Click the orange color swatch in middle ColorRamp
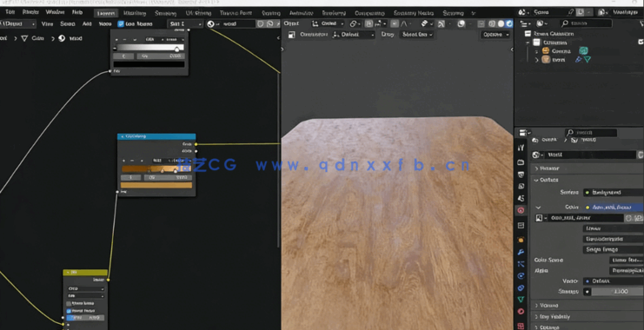The width and height of the screenshot is (644, 330). (x=156, y=185)
